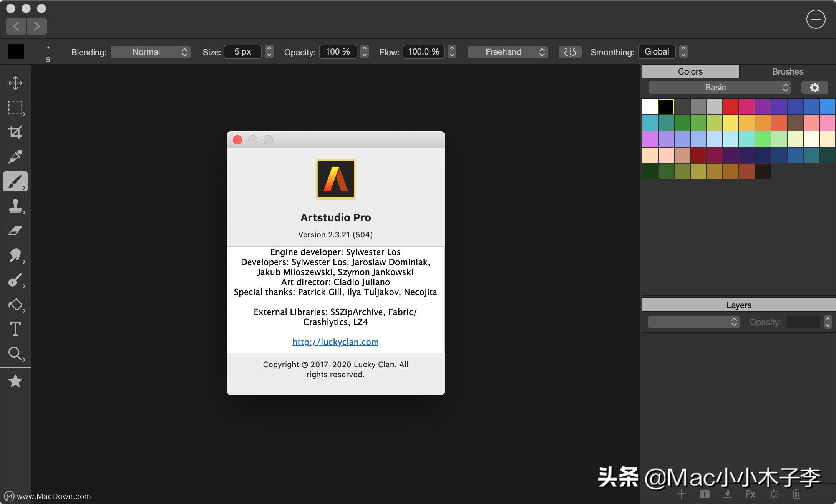
Task: Pick the yellow color swatch
Action: pos(730,123)
